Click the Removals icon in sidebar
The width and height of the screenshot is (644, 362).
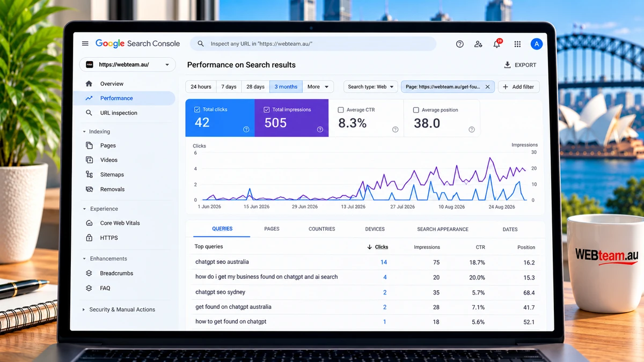(x=89, y=189)
